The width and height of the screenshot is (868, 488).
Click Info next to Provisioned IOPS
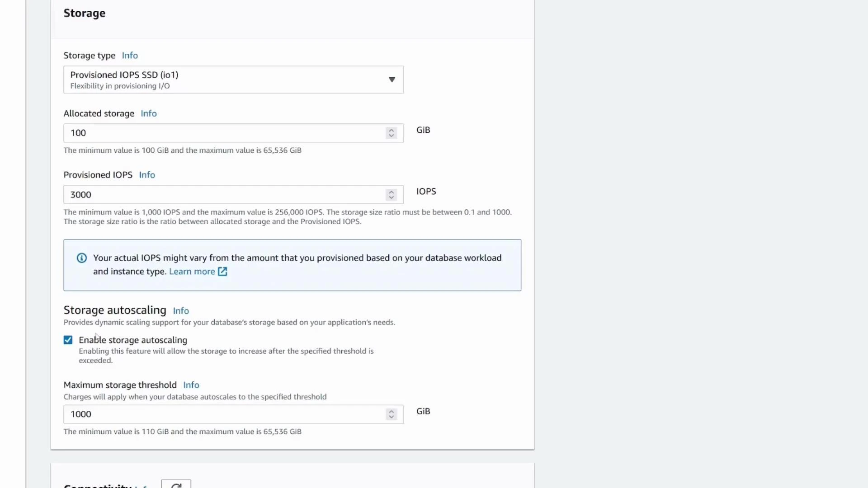(x=147, y=174)
